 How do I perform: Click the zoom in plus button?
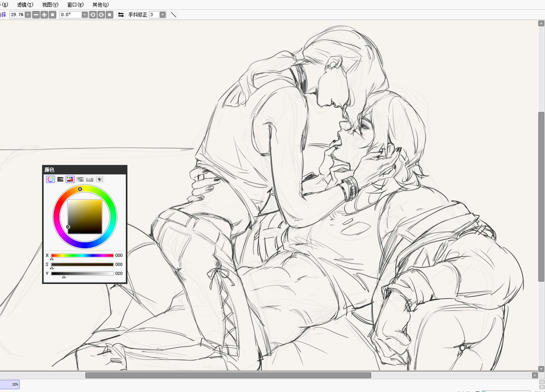pyautogui.click(x=44, y=15)
